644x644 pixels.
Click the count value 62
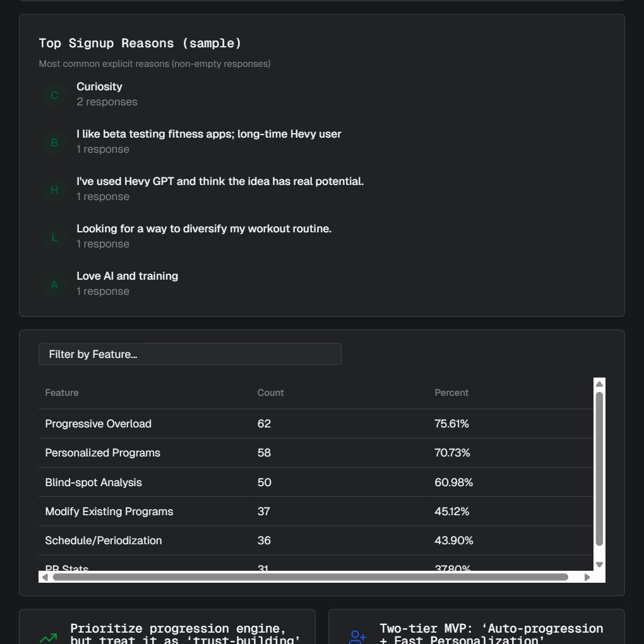[264, 424]
